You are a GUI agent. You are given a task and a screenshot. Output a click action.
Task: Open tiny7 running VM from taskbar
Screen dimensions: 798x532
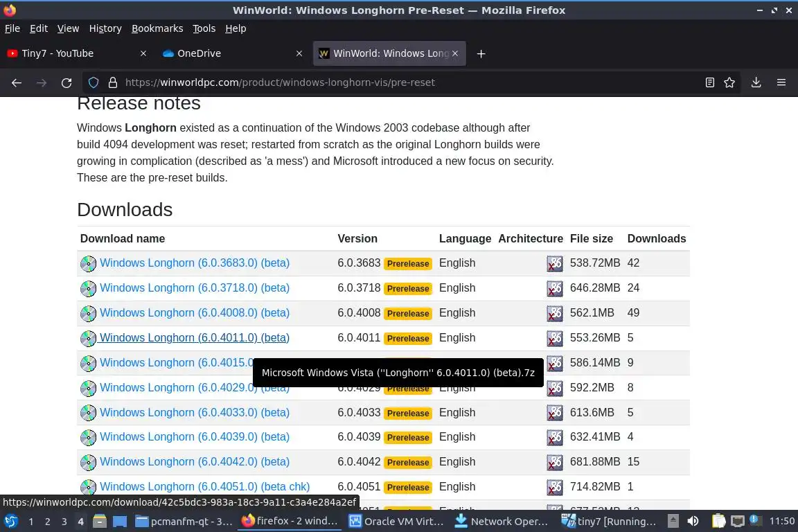pyautogui.click(x=608, y=522)
